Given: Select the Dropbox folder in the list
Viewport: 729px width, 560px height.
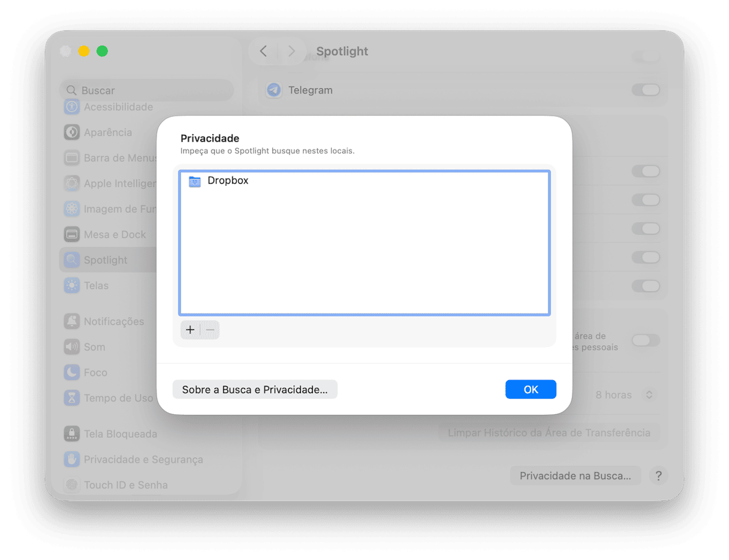Looking at the screenshot, I should coord(228,180).
